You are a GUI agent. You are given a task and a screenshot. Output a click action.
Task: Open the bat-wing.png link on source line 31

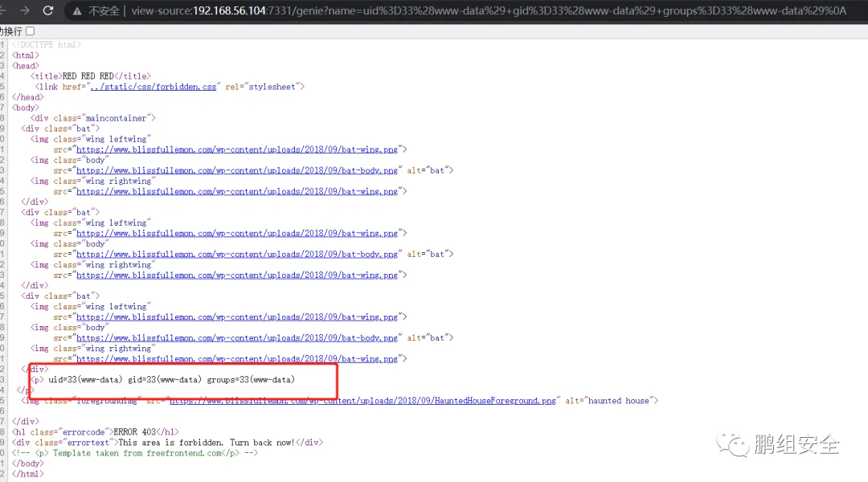[237, 359]
